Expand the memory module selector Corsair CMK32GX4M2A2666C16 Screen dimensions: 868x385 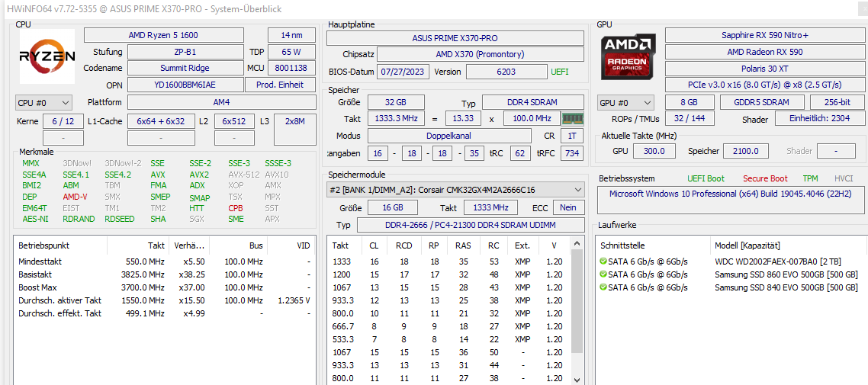(455, 190)
